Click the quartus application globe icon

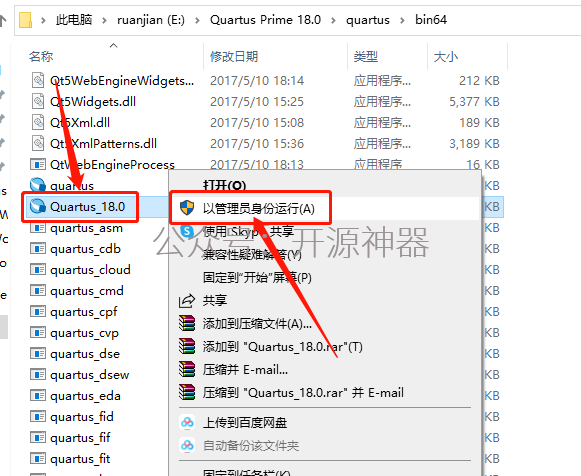pyautogui.click(x=38, y=185)
